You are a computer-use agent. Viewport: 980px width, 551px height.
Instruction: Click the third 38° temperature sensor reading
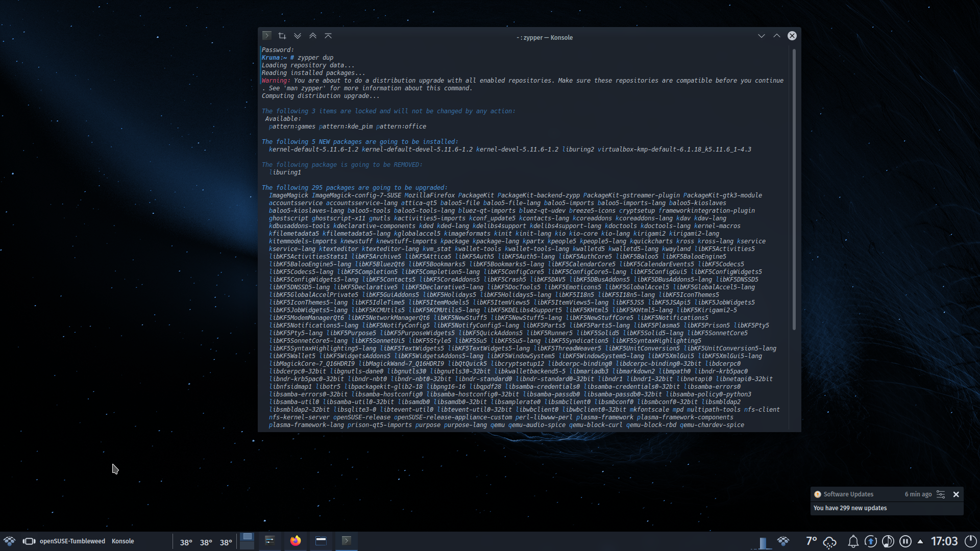tap(226, 542)
